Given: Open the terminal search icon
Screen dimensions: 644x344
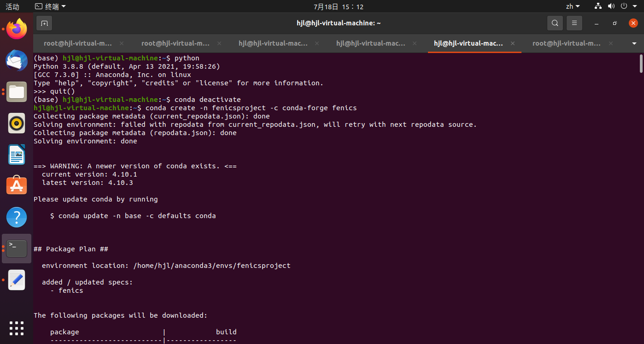Looking at the screenshot, I should coord(555,23).
